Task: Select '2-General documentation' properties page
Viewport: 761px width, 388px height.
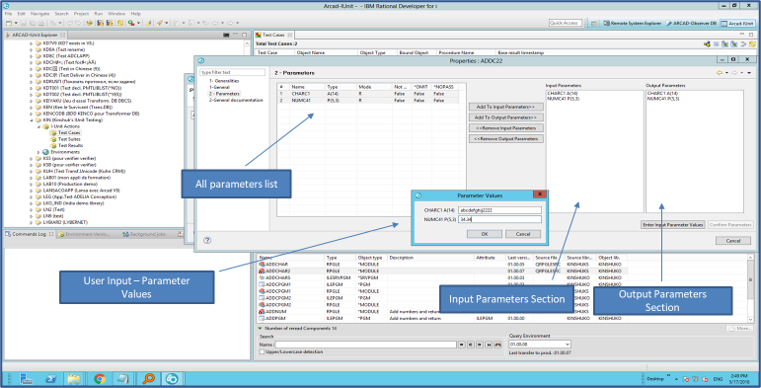Action: (x=235, y=100)
